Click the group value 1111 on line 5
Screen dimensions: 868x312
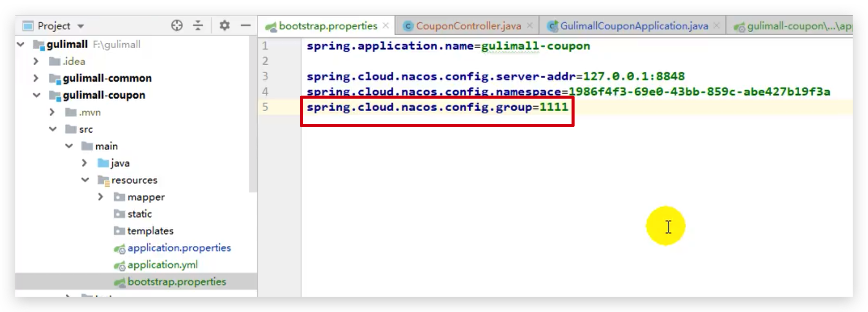554,107
